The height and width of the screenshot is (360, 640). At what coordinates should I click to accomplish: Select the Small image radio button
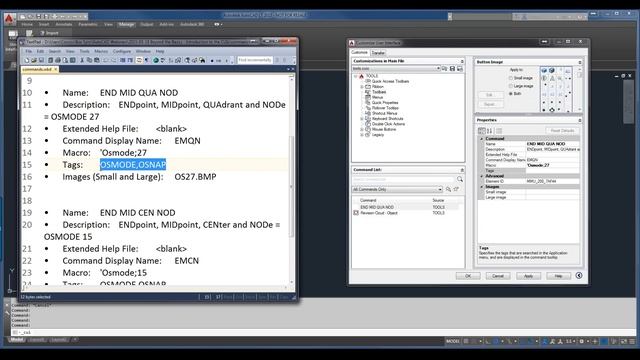[x=511, y=78]
